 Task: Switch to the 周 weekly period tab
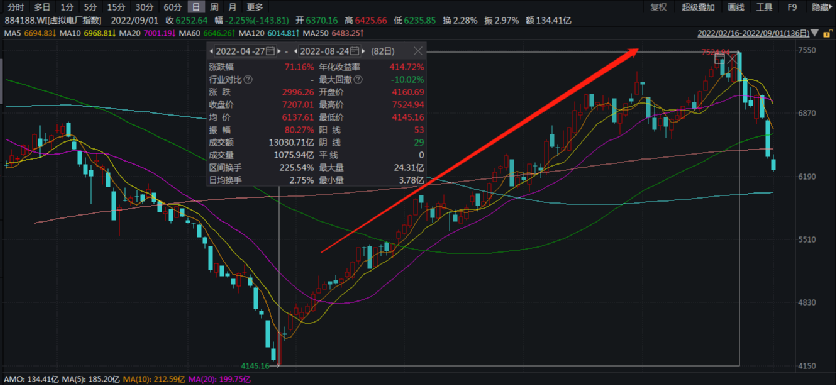pos(214,7)
